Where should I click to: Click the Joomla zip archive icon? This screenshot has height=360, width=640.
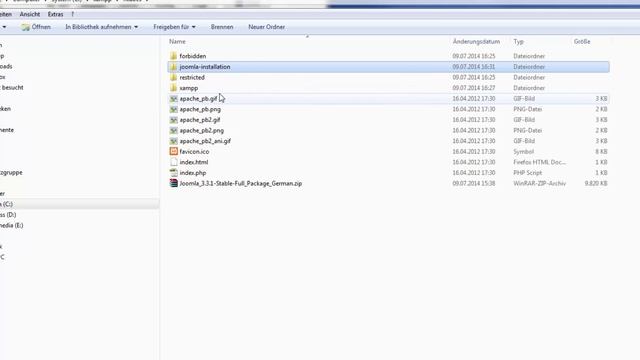(173, 183)
